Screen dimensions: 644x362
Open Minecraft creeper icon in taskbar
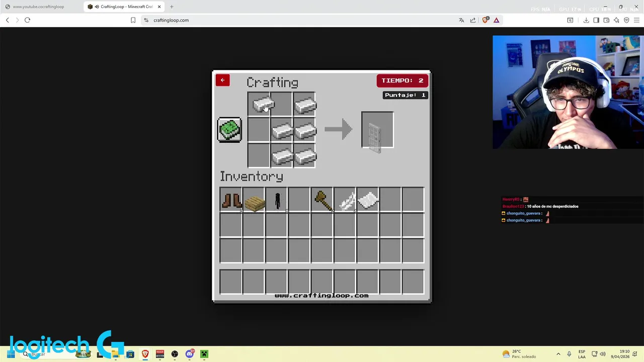coord(204,354)
